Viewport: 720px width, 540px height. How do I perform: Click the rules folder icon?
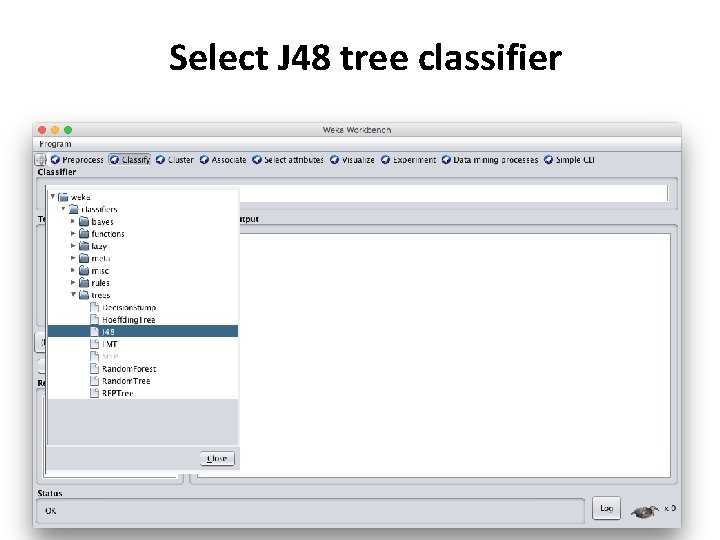coord(84,283)
